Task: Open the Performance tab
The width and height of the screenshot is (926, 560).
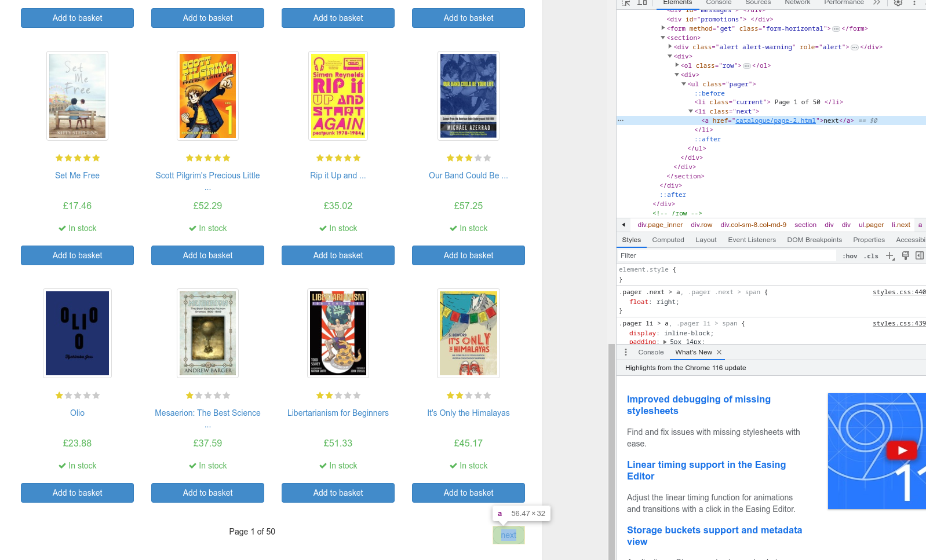Action: 844,3
